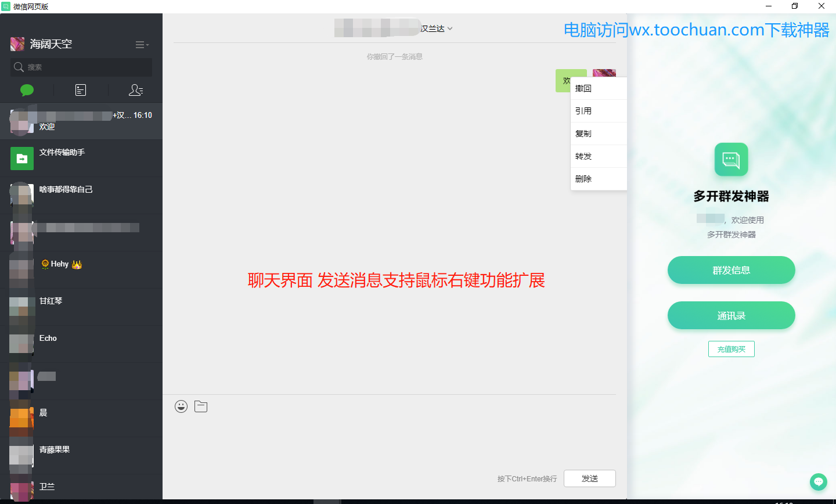Open the Echo conversation

[81, 344]
